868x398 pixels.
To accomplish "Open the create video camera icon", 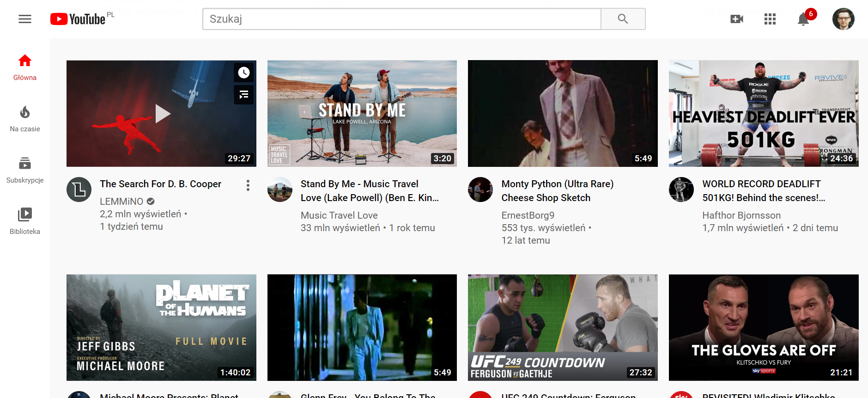I will (x=737, y=19).
